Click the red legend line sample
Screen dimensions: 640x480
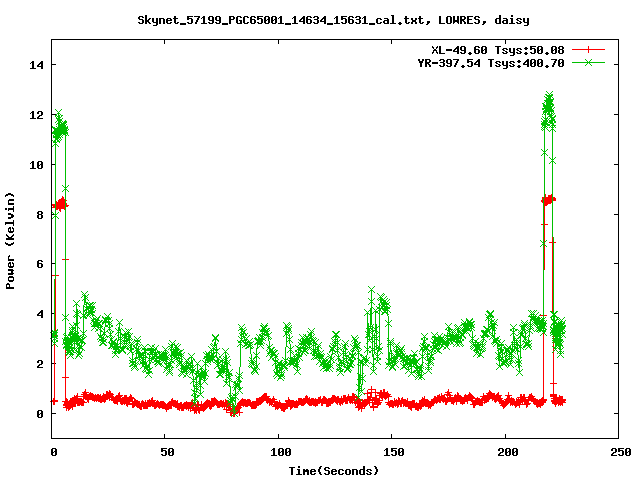(x=588, y=50)
